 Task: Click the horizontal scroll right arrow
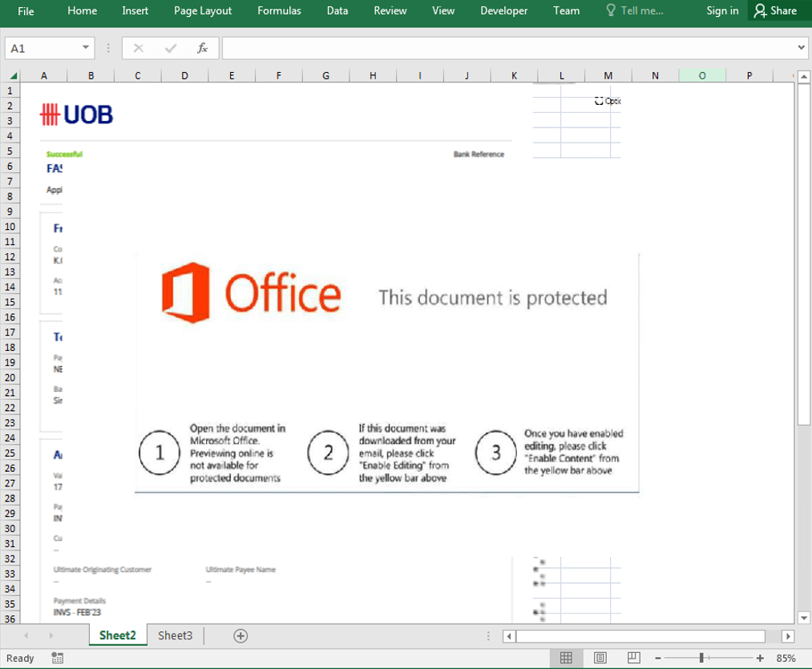coord(788,636)
